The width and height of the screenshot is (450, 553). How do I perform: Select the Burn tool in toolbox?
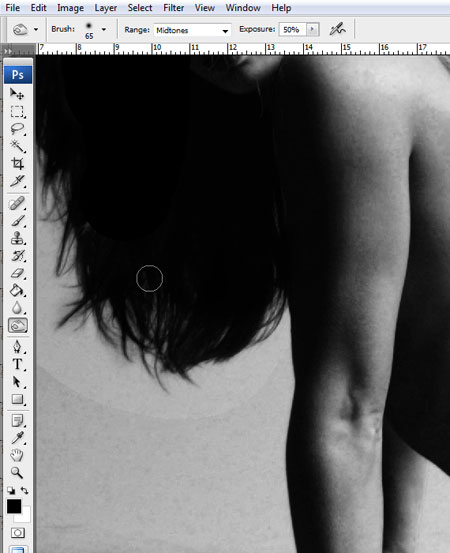click(18, 325)
